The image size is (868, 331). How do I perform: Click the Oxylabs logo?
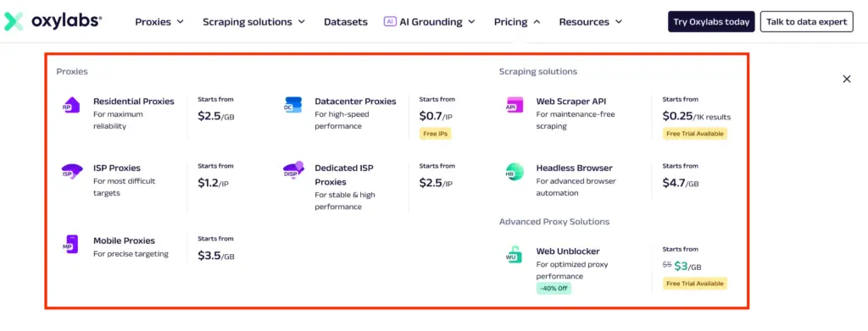tap(53, 21)
